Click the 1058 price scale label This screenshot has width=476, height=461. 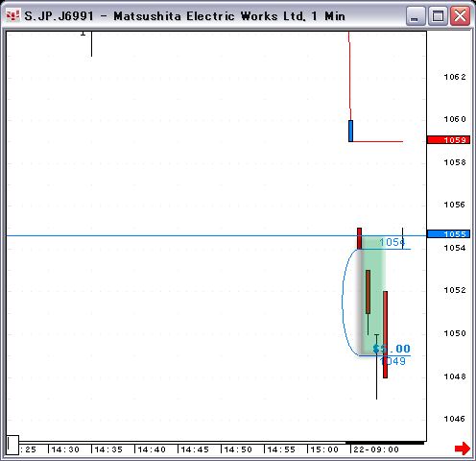coord(455,162)
